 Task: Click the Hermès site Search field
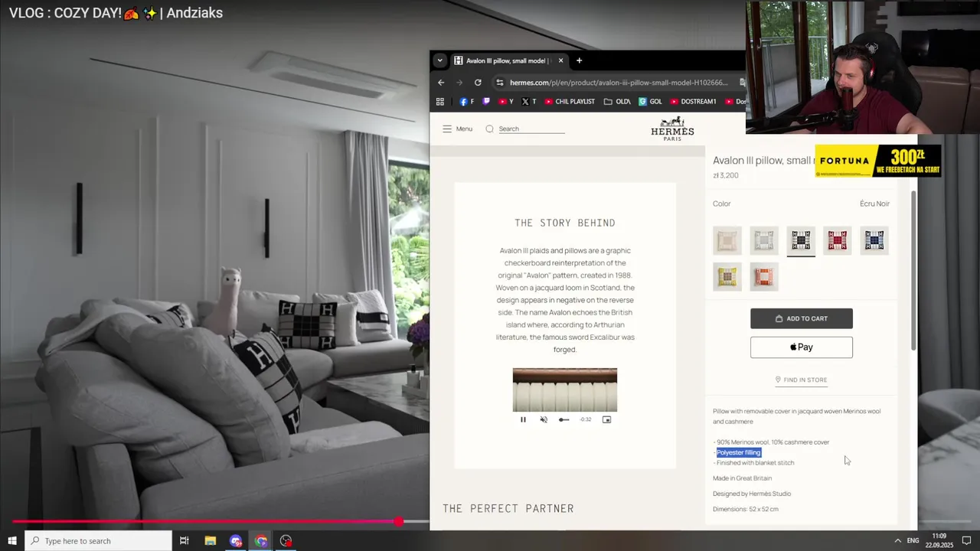coord(531,129)
